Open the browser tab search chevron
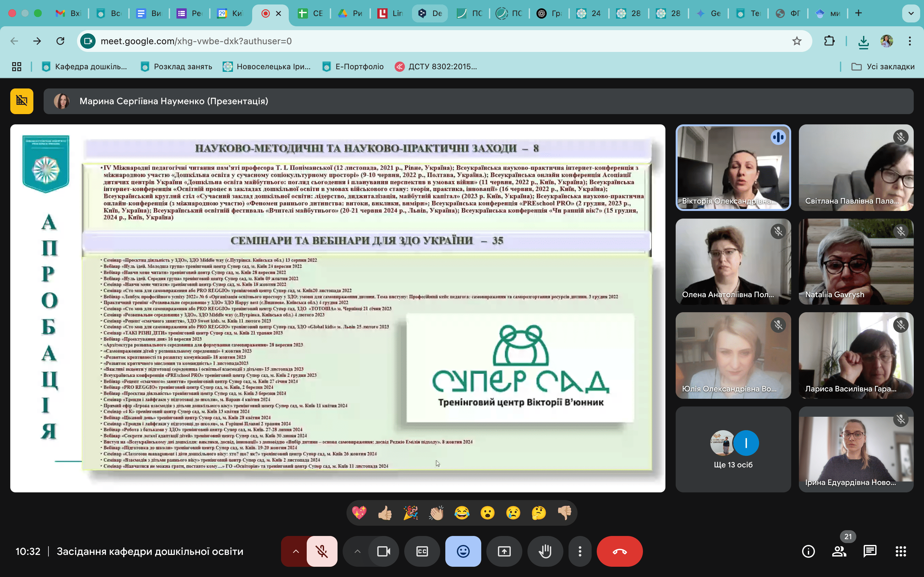This screenshot has height=577, width=924. pyautogui.click(x=911, y=13)
